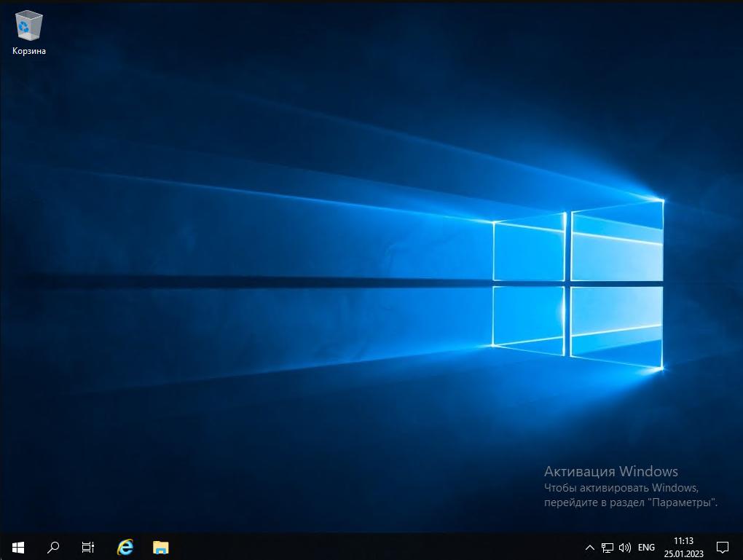Click the glowing Windows logo wallpaper

(579, 284)
